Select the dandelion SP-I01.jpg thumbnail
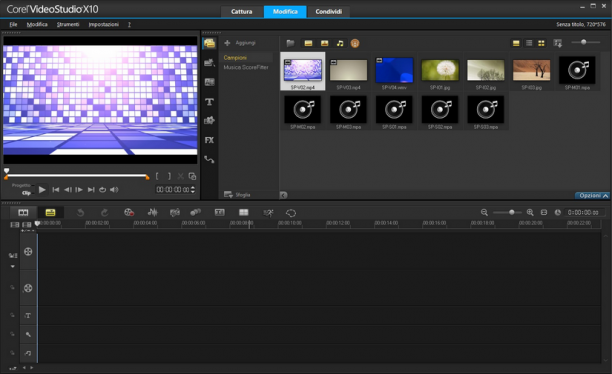The height and width of the screenshot is (374, 612). click(440, 71)
